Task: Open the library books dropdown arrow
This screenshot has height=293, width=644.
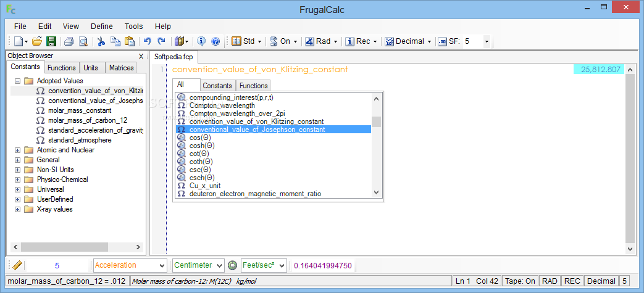Action: 187,41
